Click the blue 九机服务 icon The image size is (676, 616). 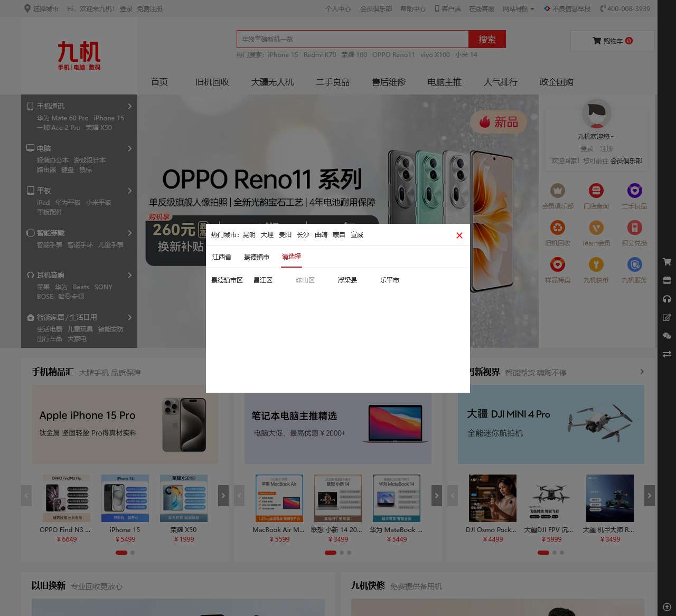pyautogui.click(x=635, y=264)
